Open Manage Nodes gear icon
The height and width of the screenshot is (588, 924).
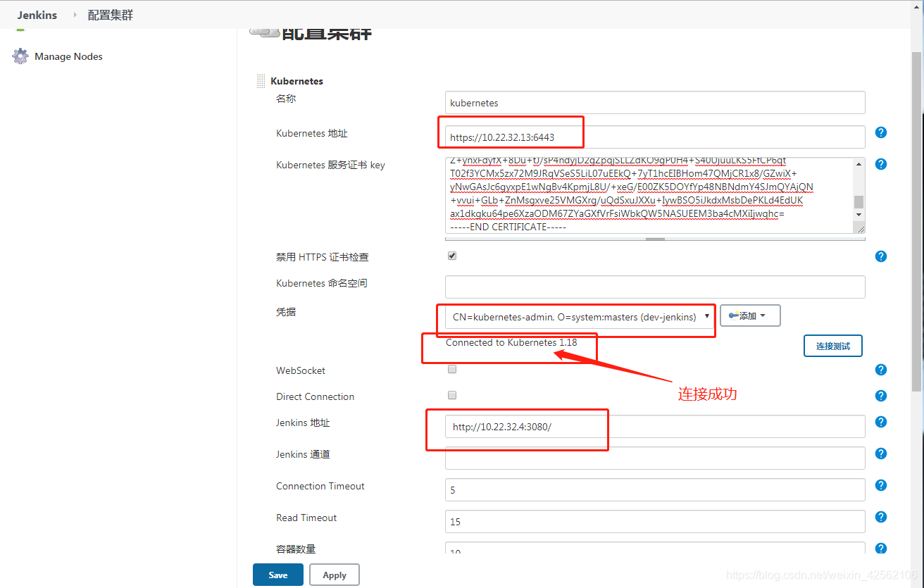pyautogui.click(x=20, y=56)
